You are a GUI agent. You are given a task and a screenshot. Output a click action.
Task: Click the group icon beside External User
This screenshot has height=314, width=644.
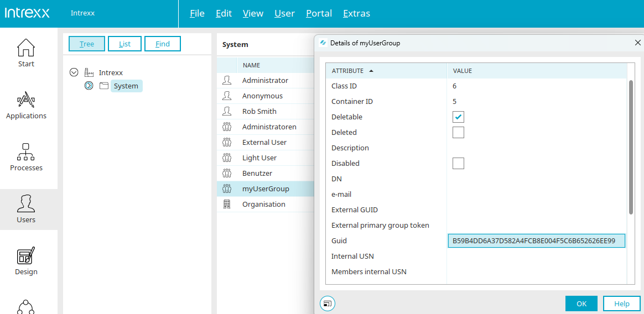point(227,143)
